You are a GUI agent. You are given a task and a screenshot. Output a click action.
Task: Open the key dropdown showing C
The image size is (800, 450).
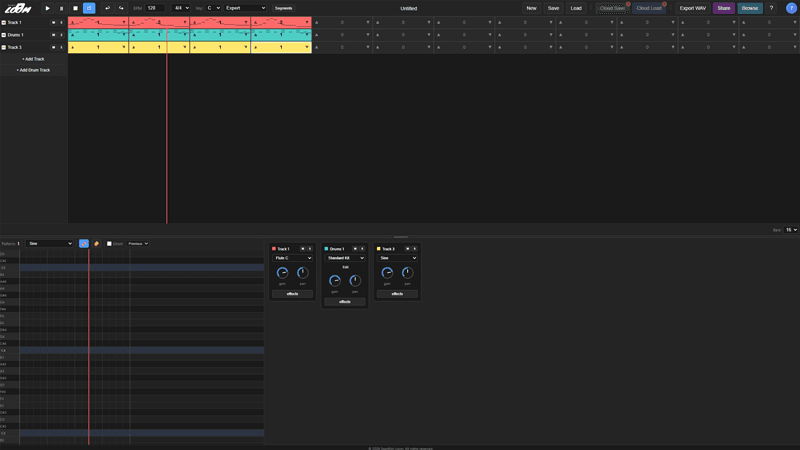click(213, 8)
